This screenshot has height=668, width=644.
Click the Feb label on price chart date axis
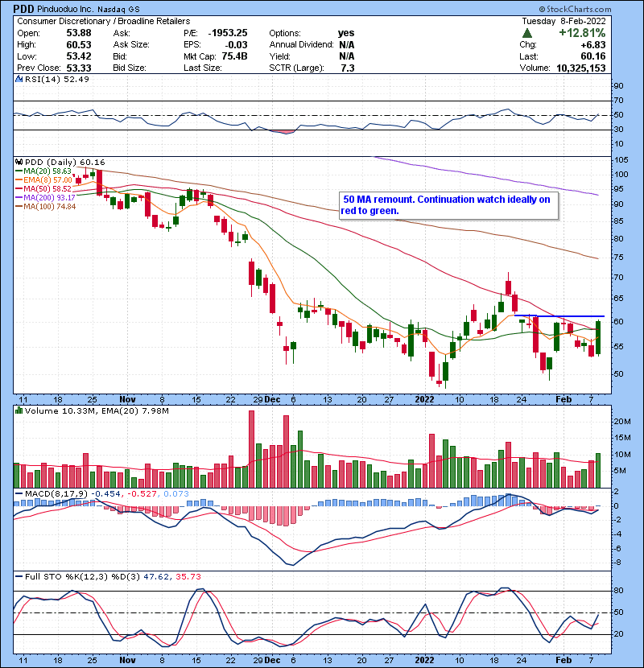563,400
